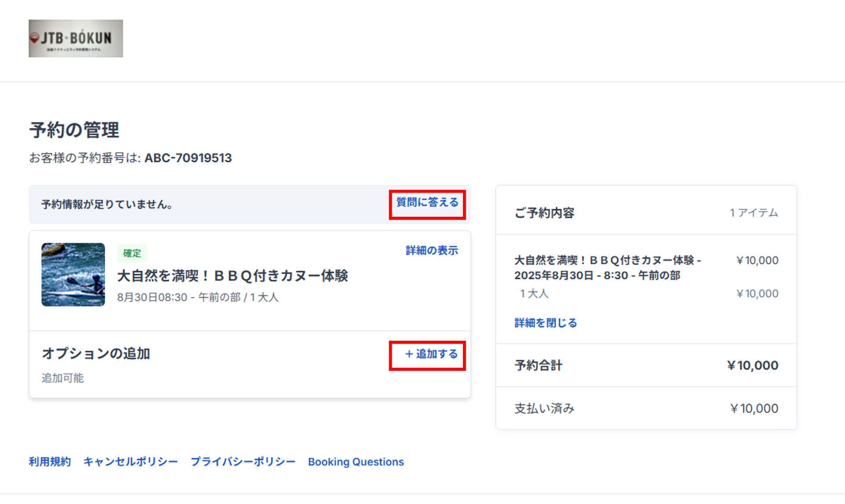Click the 確定 status badge

[132, 253]
